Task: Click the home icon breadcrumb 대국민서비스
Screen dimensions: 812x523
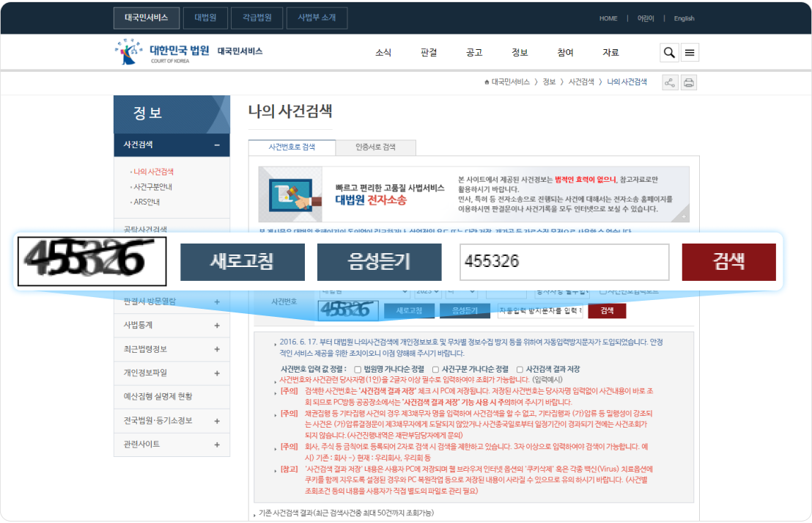Action: coord(507,82)
